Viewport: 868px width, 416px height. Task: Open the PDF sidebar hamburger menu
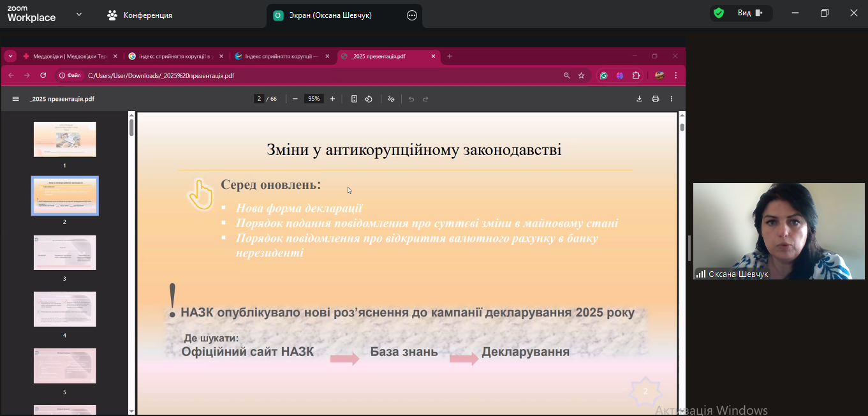click(x=16, y=99)
